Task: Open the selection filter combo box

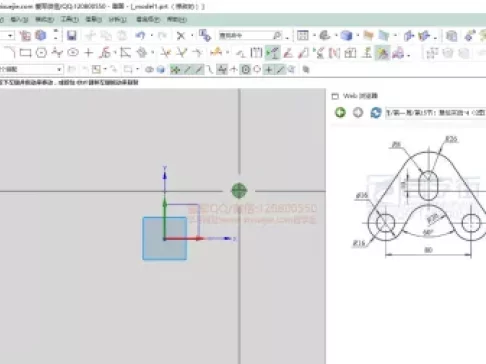Action: (31, 69)
